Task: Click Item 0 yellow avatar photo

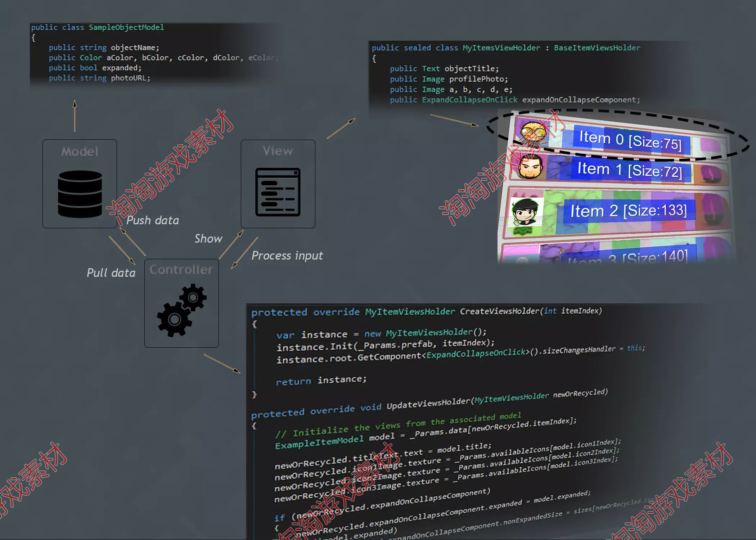Action: pyautogui.click(x=534, y=132)
